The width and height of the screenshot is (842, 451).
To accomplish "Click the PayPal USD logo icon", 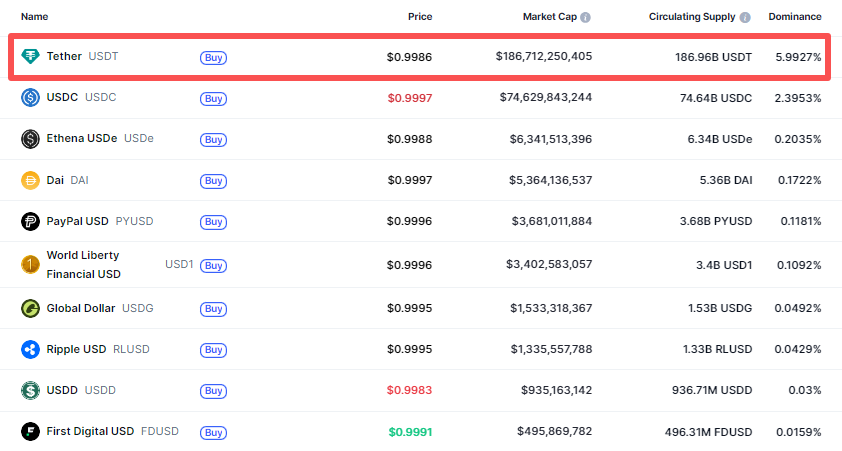I will [x=30, y=222].
